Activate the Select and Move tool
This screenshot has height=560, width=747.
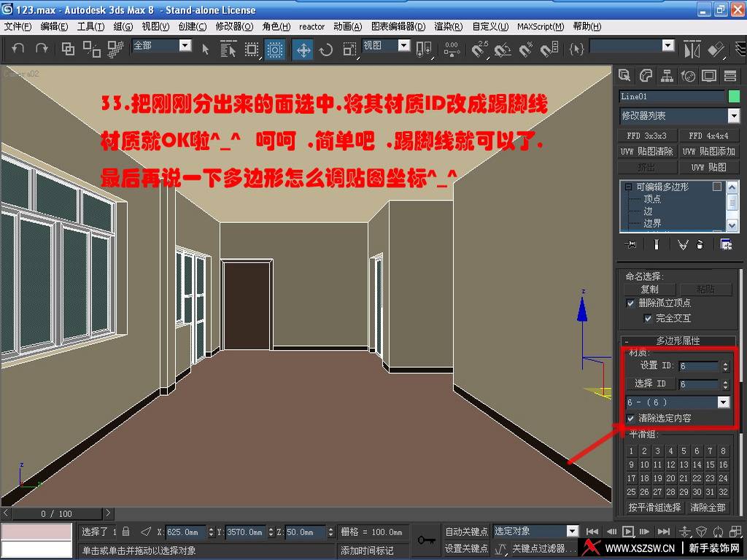coord(303,49)
